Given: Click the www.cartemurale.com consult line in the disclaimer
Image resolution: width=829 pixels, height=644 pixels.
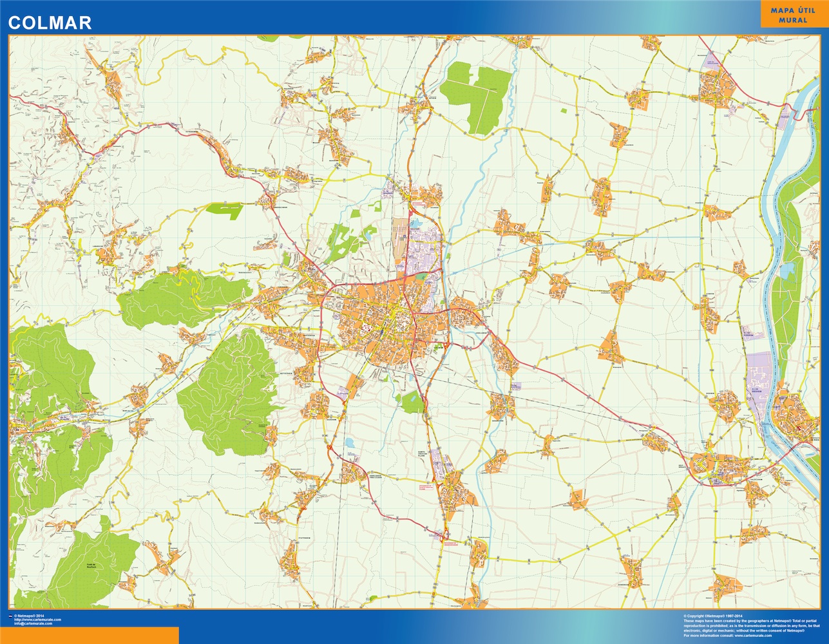Looking at the screenshot, I should tap(750, 636).
